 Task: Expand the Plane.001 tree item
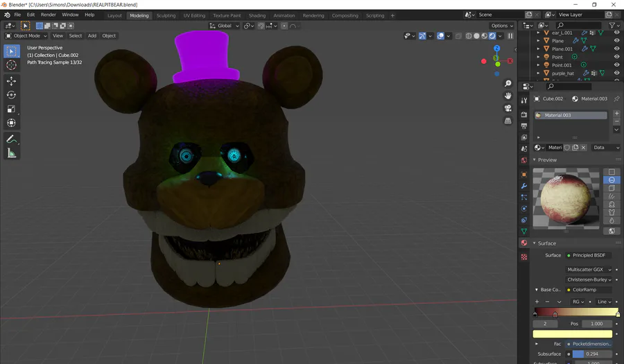click(539, 49)
